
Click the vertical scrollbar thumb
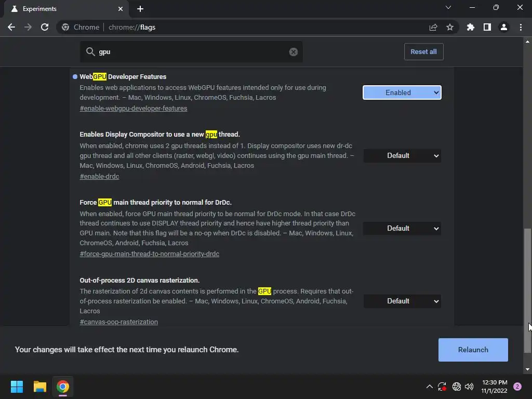coord(527,291)
